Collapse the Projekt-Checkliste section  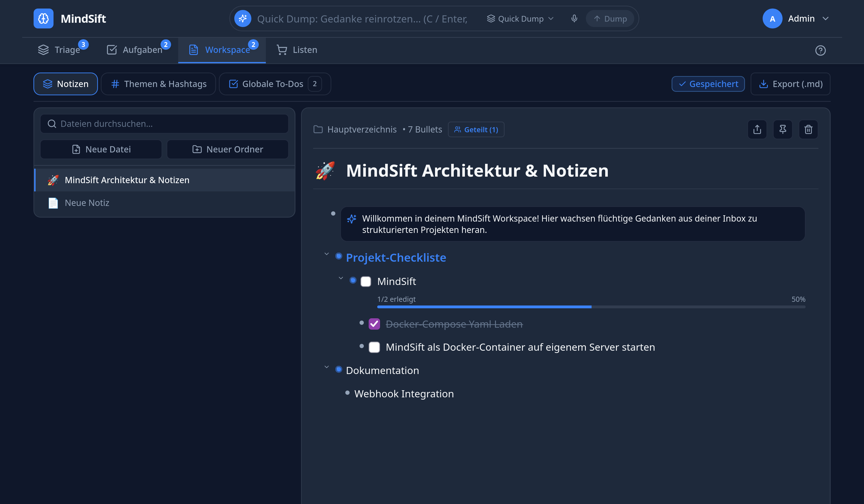coord(327,254)
